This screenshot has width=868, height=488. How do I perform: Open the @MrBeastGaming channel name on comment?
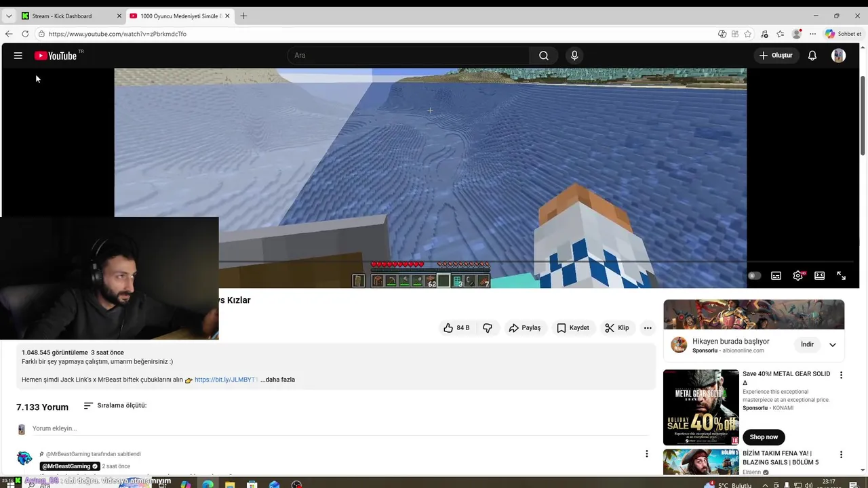pos(70,466)
